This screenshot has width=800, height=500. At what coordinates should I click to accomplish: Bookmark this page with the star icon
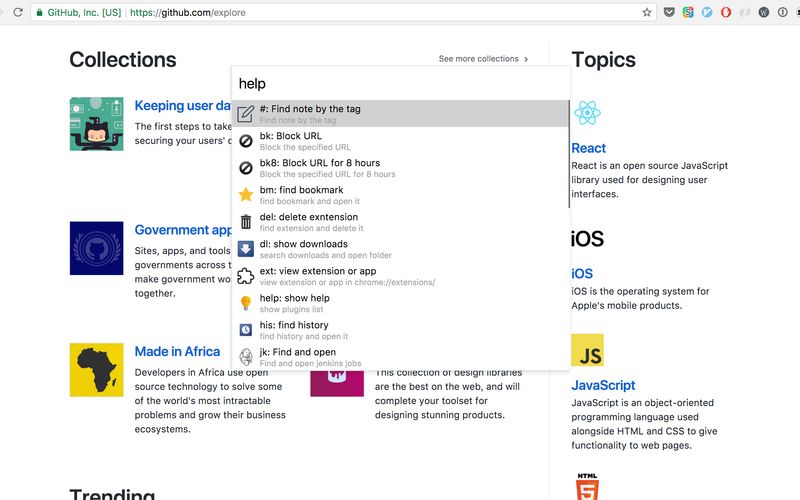[646, 12]
